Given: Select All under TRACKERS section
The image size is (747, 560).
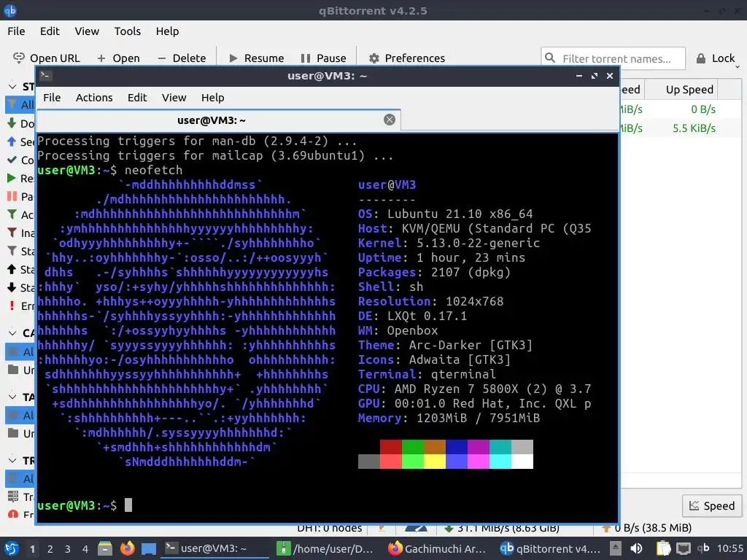Looking at the screenshot, I should coord(20,478).
